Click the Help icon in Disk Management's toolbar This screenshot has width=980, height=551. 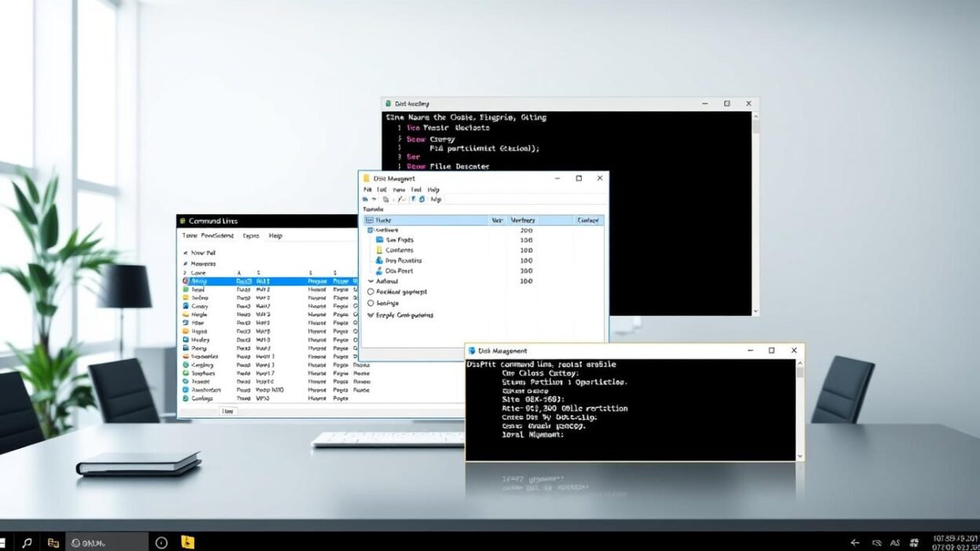[435, 199]
